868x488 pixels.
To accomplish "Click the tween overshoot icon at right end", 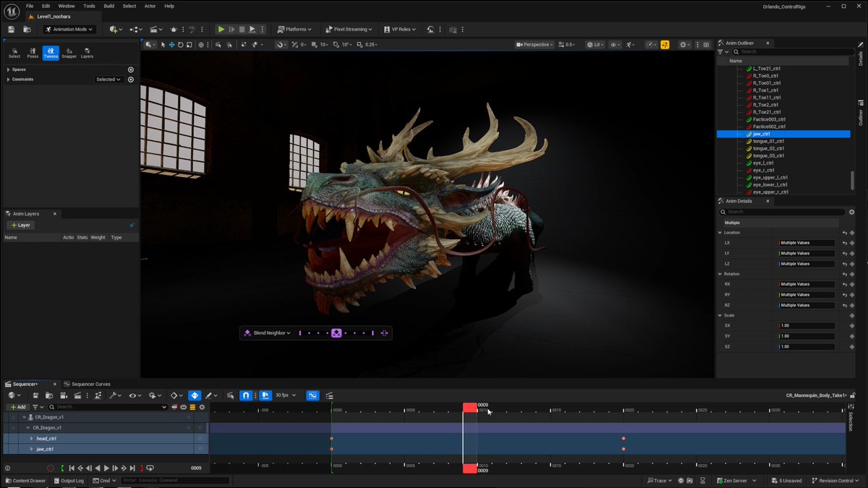I will pyautogui.click(x=384, y=333).
